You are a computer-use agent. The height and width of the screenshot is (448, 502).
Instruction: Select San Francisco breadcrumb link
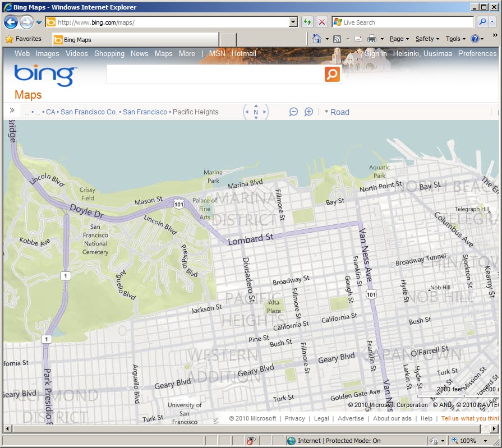[x=145, y=112]
